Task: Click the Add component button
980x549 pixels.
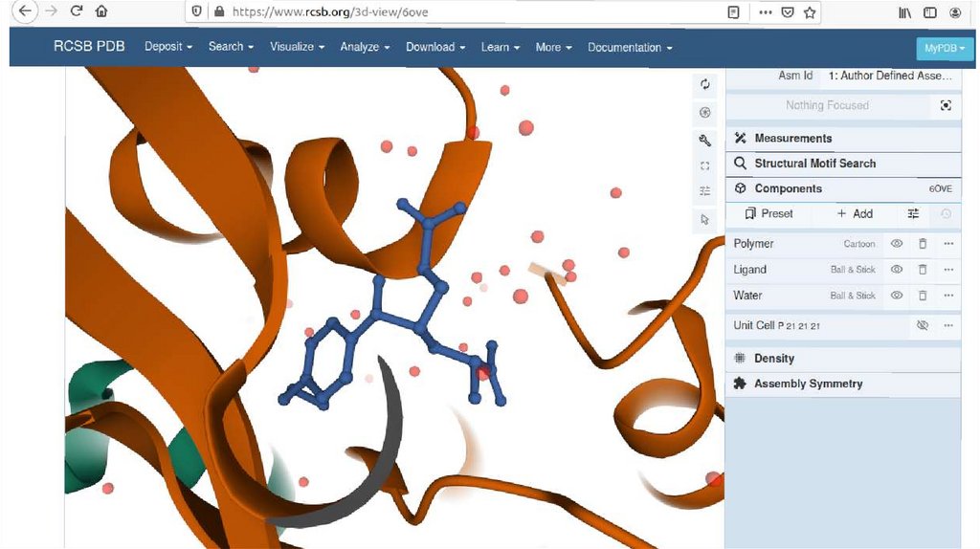Action: 855,214
